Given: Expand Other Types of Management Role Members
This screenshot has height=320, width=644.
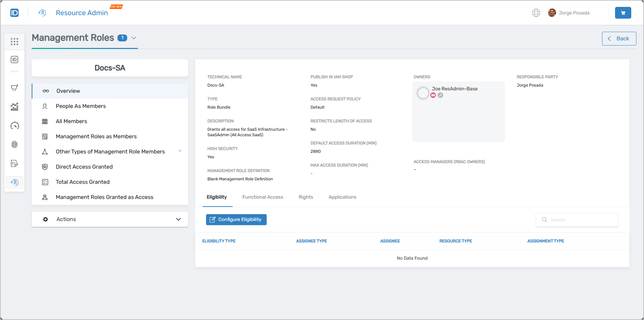Looking at the screenshot, I should tap(180, 151).
